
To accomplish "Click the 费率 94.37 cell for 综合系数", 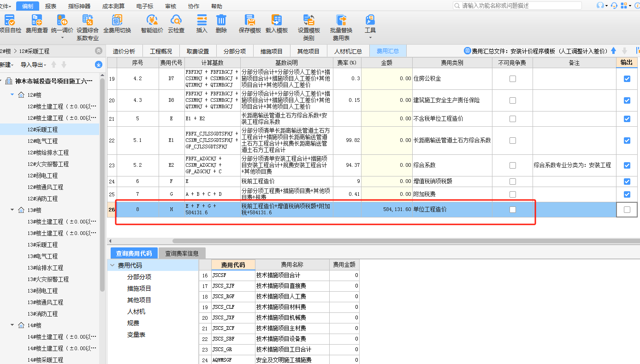I will pyautogui.click(x=347, y=165).
